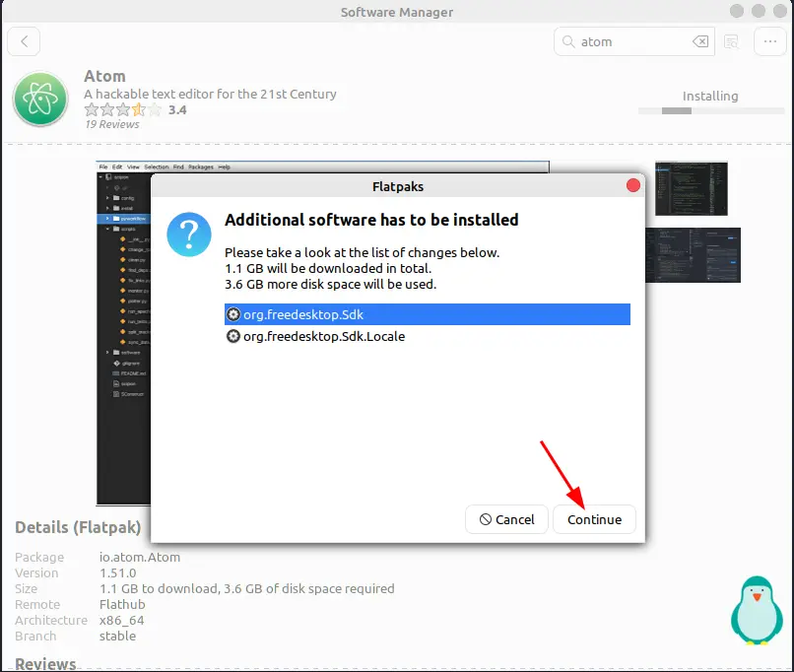This screenshot has width=794, height=672.
Task: Click the size text "1.1 GB to download"
Action: [x=159, y=589]
